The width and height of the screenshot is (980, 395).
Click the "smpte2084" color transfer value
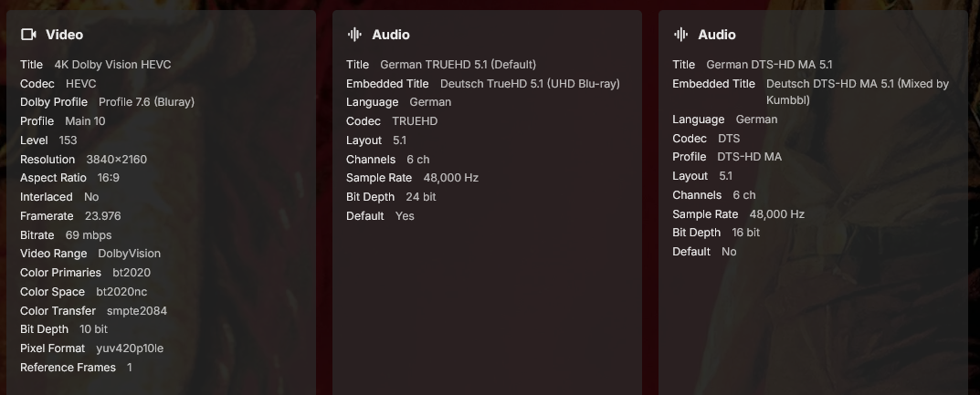point(137,310)
